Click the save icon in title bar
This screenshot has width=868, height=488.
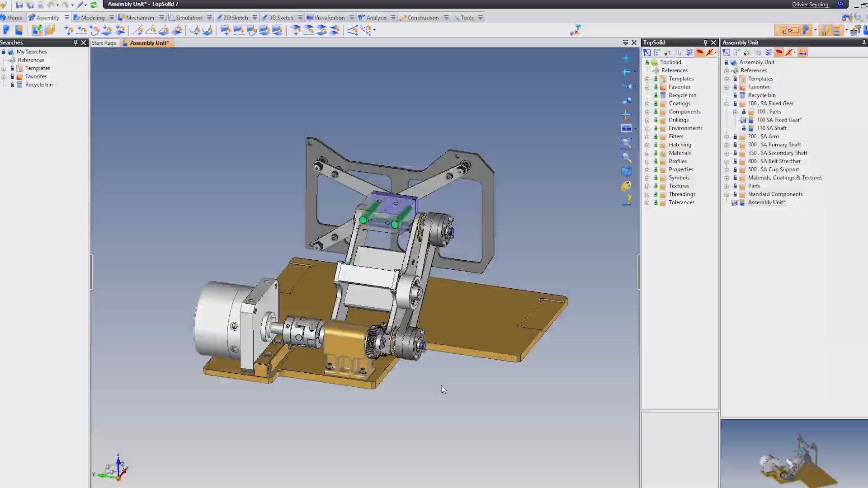[19, 5]
